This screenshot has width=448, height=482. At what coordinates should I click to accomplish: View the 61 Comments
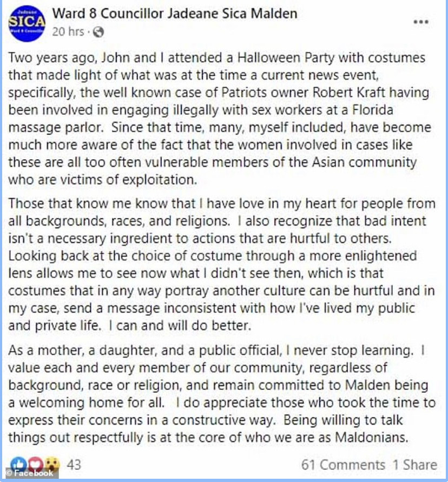pos(343,465)
